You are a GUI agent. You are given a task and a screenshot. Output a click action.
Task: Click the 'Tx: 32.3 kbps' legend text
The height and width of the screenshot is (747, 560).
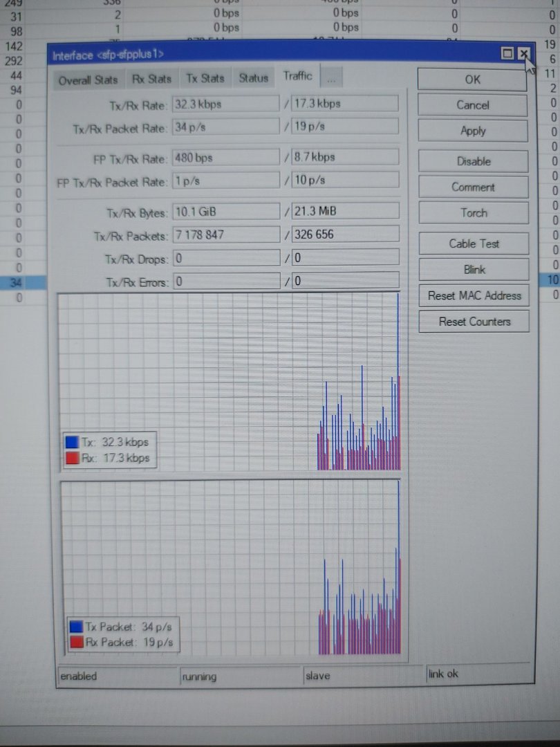click(x=115, y=442)
